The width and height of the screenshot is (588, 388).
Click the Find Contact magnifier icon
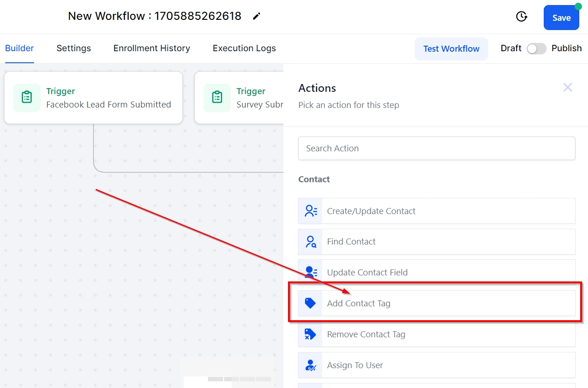coord(311,242)
